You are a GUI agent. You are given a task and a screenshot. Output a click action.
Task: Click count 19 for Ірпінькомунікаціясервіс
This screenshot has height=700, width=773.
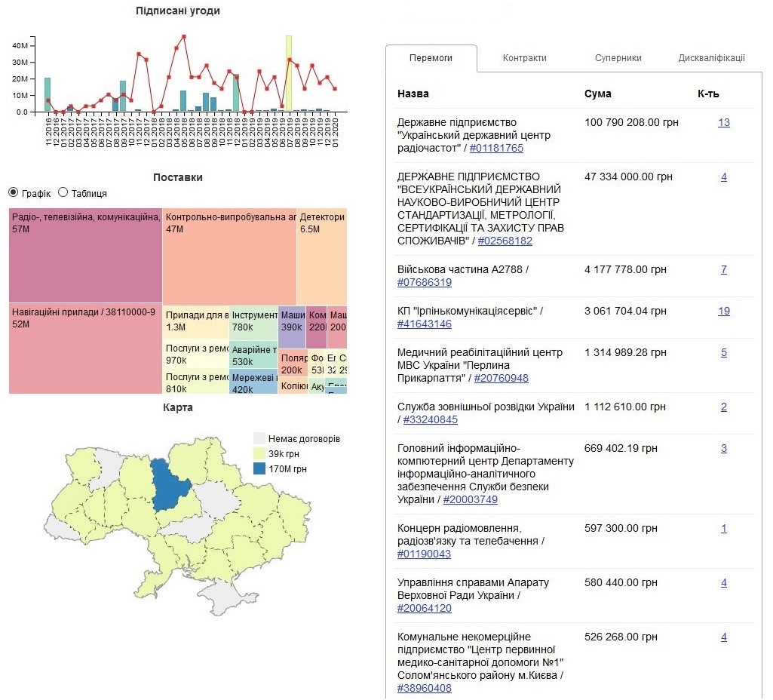tap(723, 311)
